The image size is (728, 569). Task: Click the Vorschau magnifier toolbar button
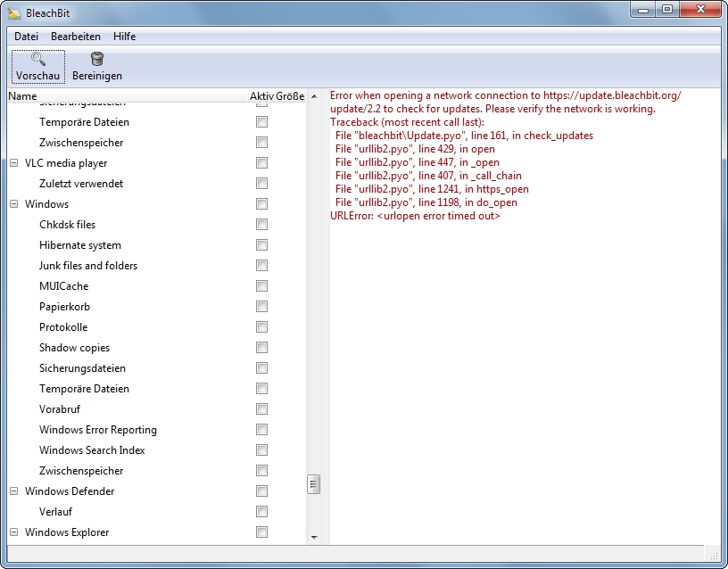pyautogui.click(x=38, y=67)
